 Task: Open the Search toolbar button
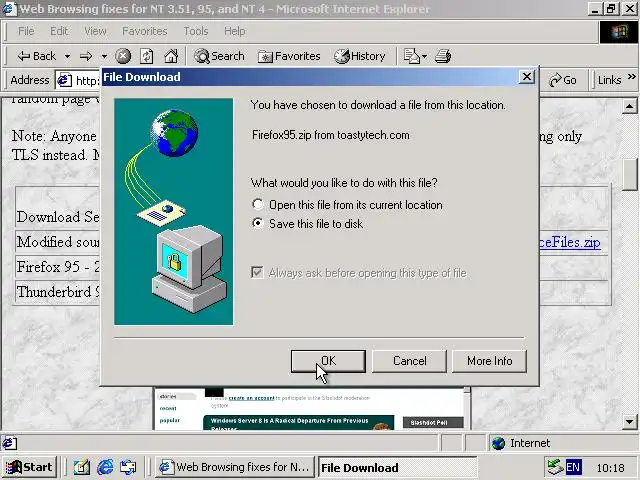tap(219, 56)
